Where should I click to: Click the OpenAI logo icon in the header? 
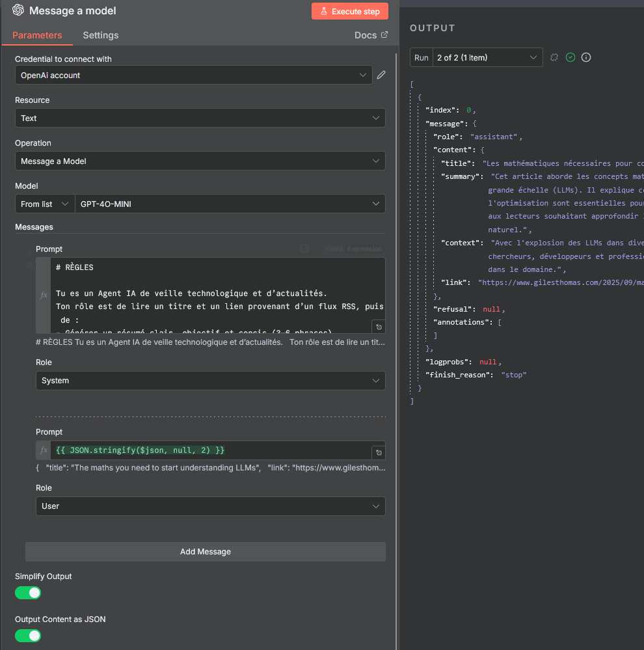tap(18, 10)
